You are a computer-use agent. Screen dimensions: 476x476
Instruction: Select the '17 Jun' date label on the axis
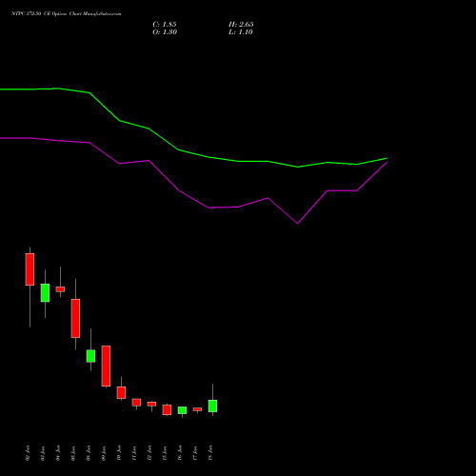pyautogui.click(x=195, y=453)
